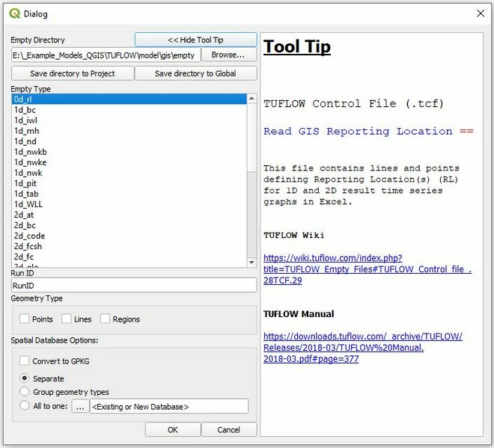Select Group geometry types radio button

(25, 392)
